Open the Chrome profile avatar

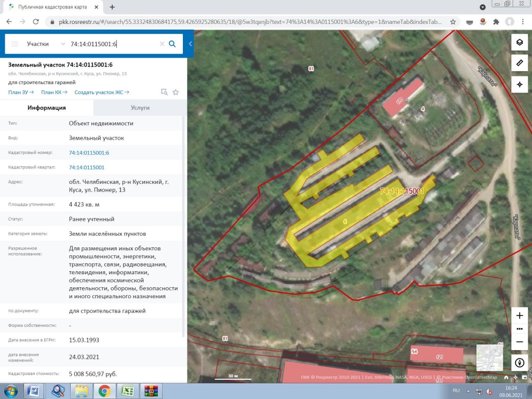click(510, 22)
